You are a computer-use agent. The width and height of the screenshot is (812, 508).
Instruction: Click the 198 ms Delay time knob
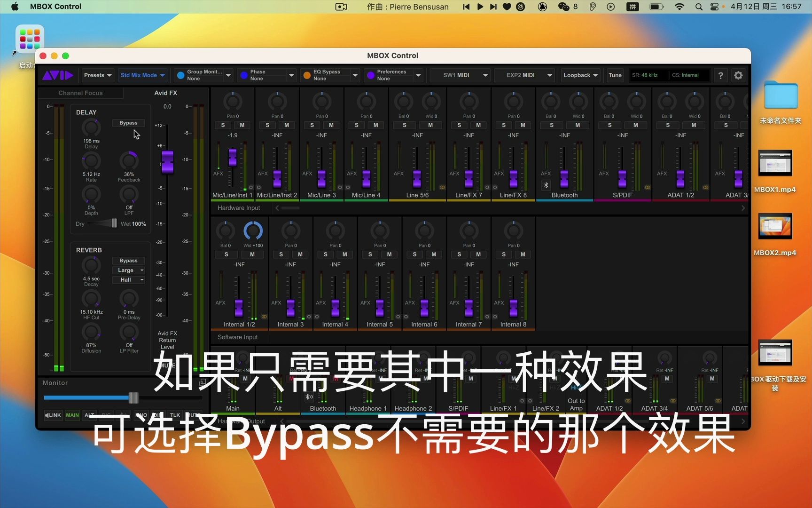91,127
